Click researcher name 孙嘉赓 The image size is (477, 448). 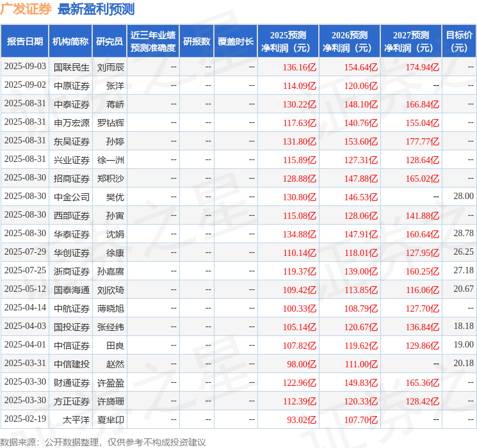pyautogui.click(x=111, y=271)
